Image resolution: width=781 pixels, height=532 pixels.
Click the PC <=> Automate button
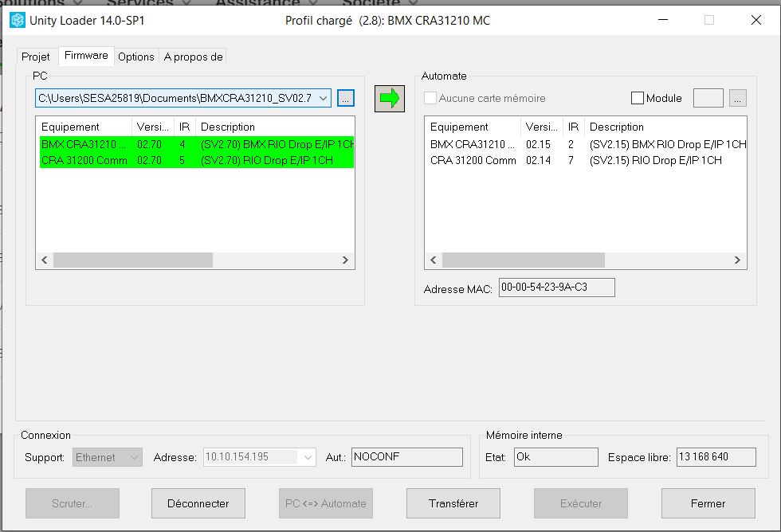point(326,503)
